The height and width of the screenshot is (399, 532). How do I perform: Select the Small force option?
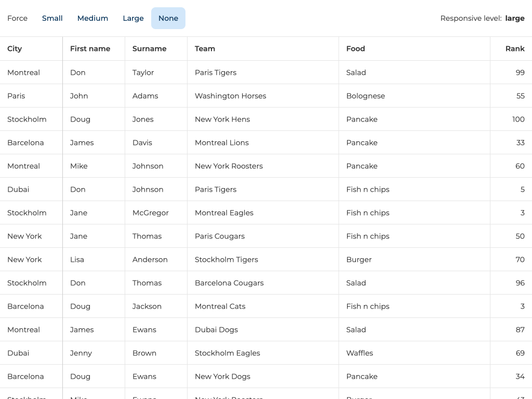52,18
